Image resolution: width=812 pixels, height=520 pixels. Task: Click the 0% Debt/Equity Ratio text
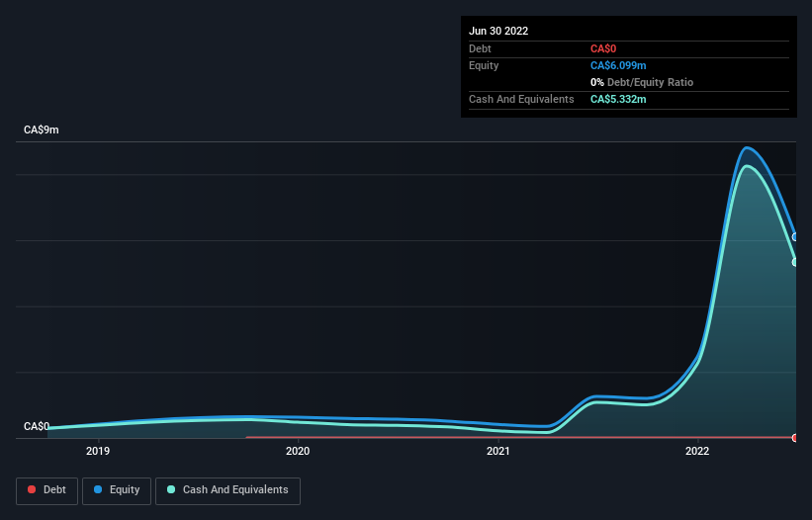[642, 82]
